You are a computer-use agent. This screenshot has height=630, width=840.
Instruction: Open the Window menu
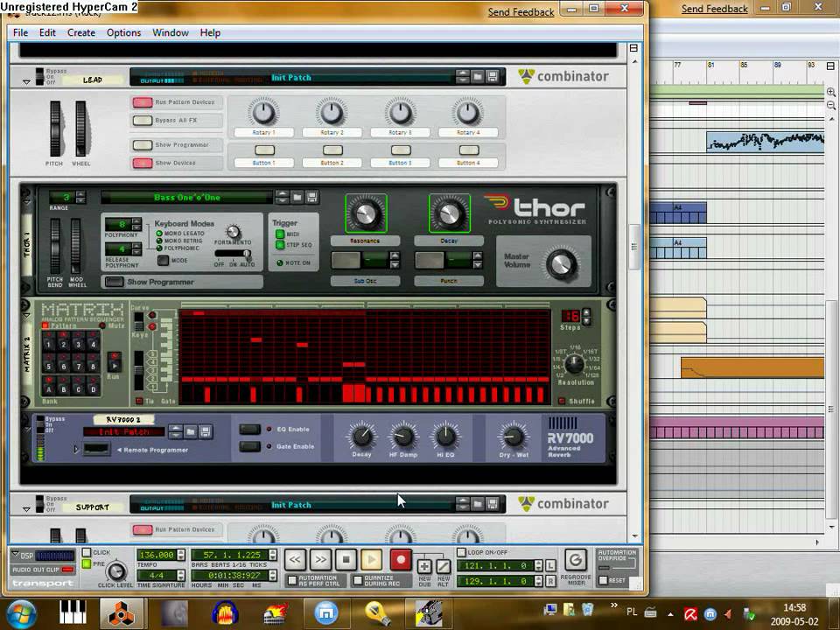[x=171, y=32]
